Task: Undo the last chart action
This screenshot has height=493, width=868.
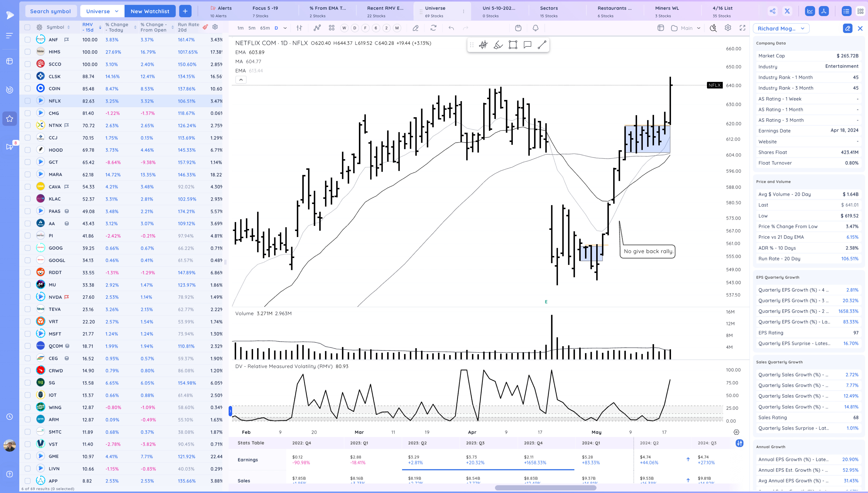Action: click(x=451, y=28)
